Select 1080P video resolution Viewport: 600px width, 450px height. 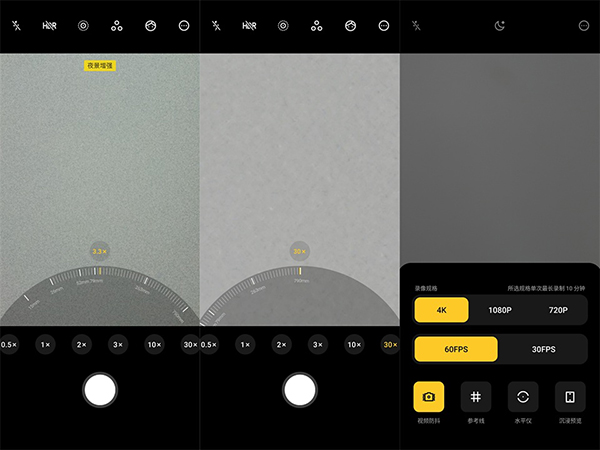tap(500, 310)
